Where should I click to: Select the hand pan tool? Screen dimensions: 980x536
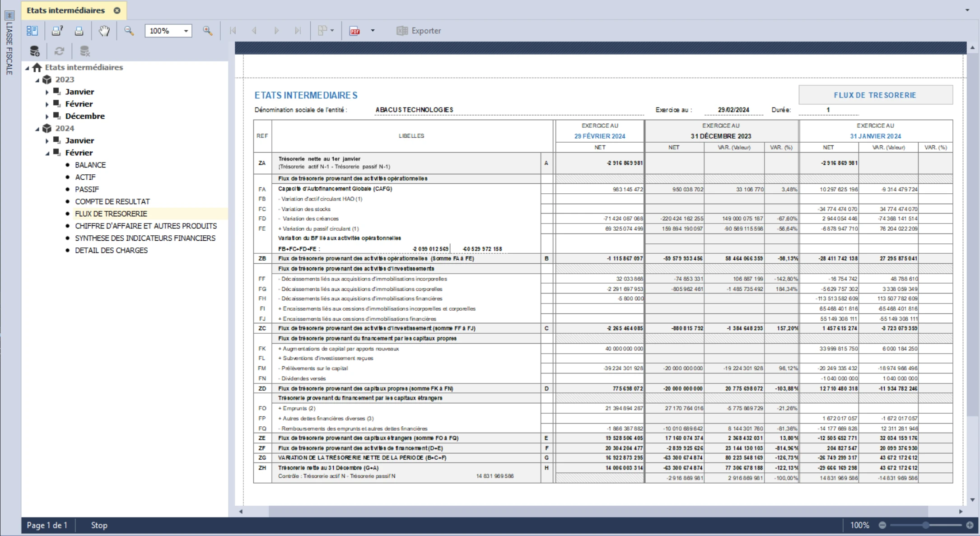pyautogui.click(x=104, y=31)
